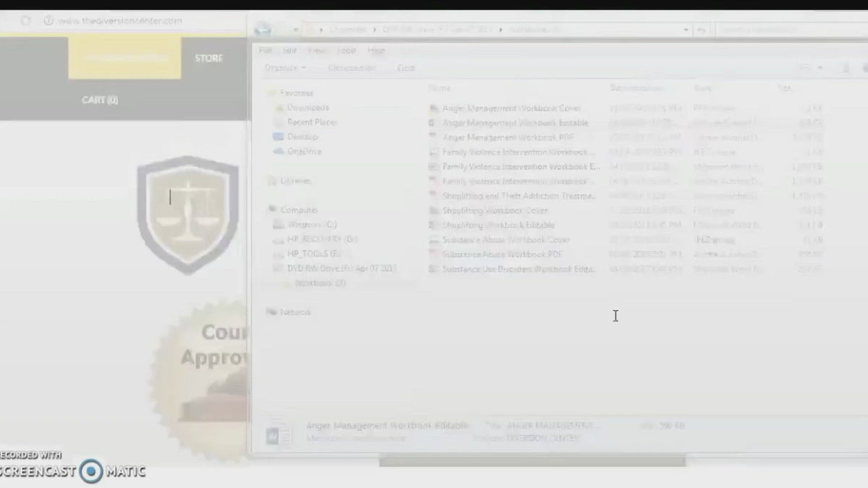Open the change view options dropdown
This screenshot has width=868, height=488.
[x=820, y=68]
